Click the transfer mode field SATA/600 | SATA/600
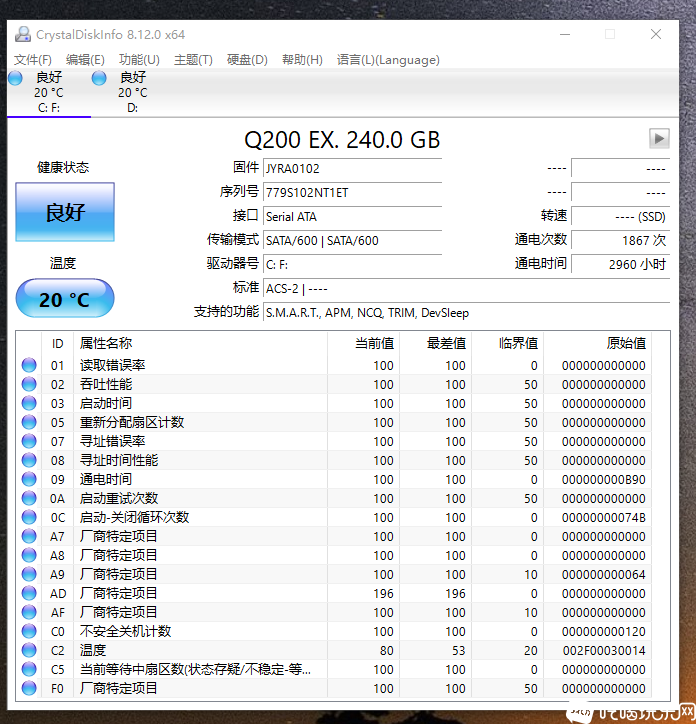The height and width of the screenshot is (724, 696). tap(352, 240)
